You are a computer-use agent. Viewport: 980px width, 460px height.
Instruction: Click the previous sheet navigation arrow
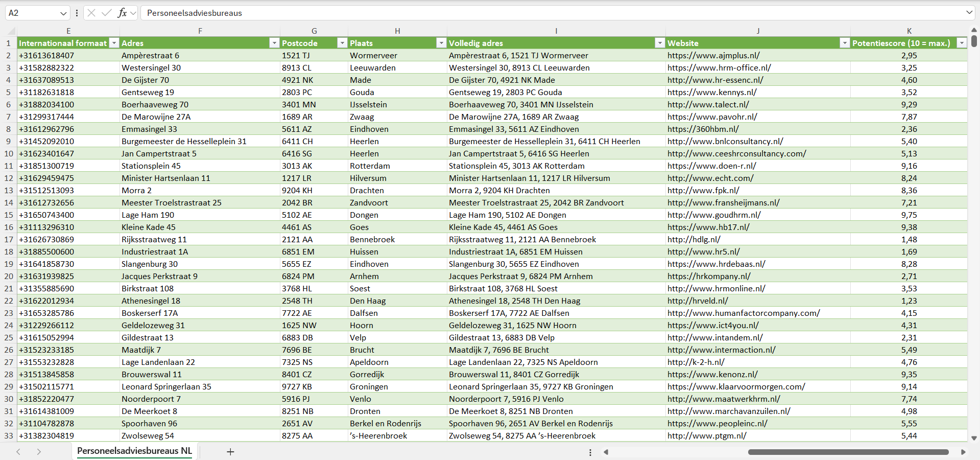pos(18,452)
